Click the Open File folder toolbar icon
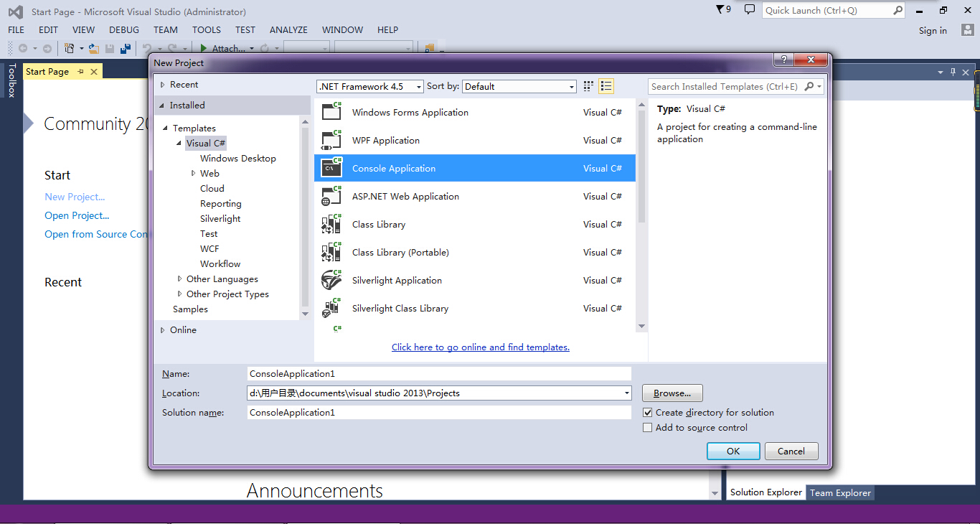This screenshot has width=980, height=524. (x=93, y=49)
